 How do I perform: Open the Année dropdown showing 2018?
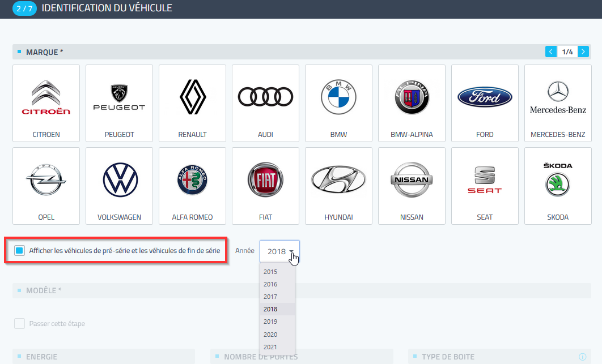click(279, 251)
